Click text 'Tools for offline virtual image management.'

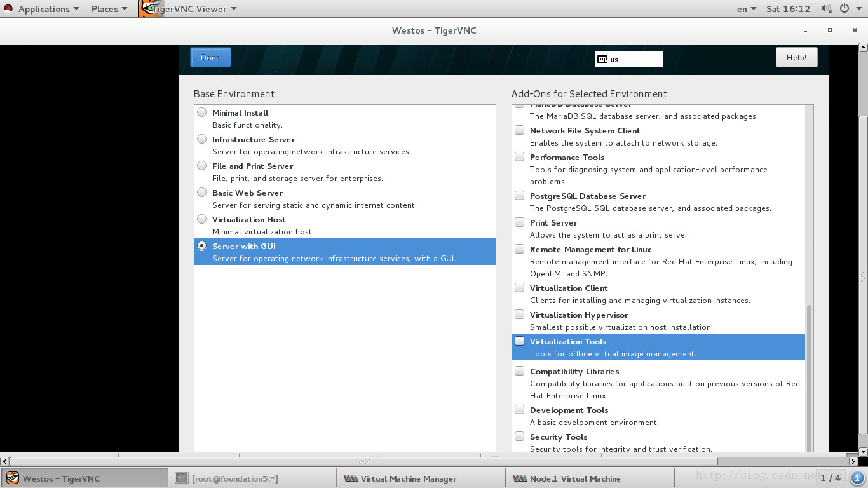pos(613,354)
